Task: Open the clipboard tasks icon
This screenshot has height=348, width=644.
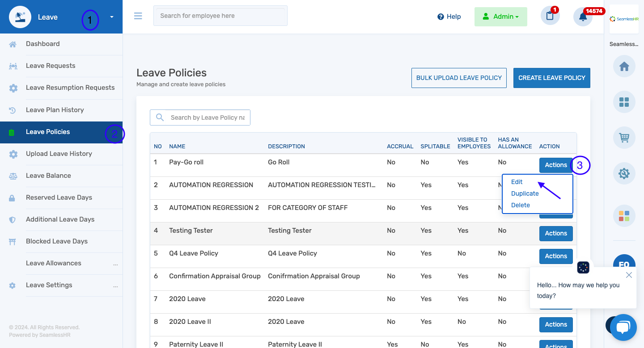Action: (550, 16)
